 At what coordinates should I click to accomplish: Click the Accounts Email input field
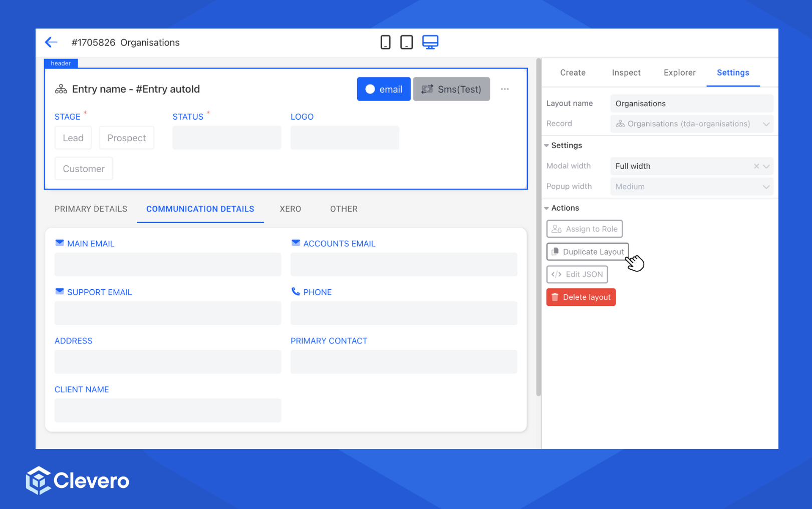[x=404, y=264]
